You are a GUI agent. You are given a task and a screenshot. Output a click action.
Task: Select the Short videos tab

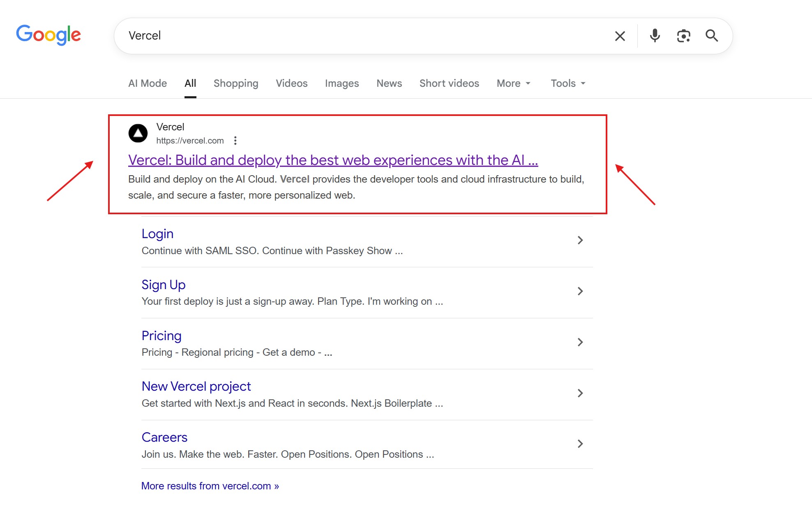[x=449, y=83]
